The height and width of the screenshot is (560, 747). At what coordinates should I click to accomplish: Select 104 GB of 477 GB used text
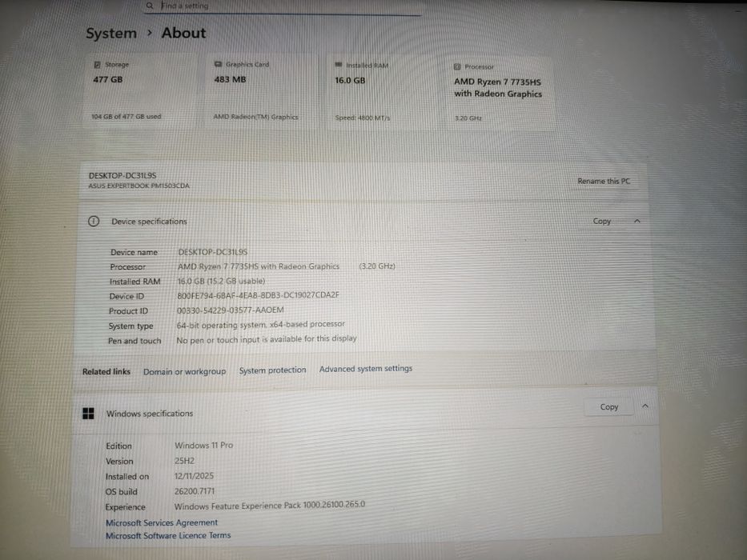pos(127,116)
